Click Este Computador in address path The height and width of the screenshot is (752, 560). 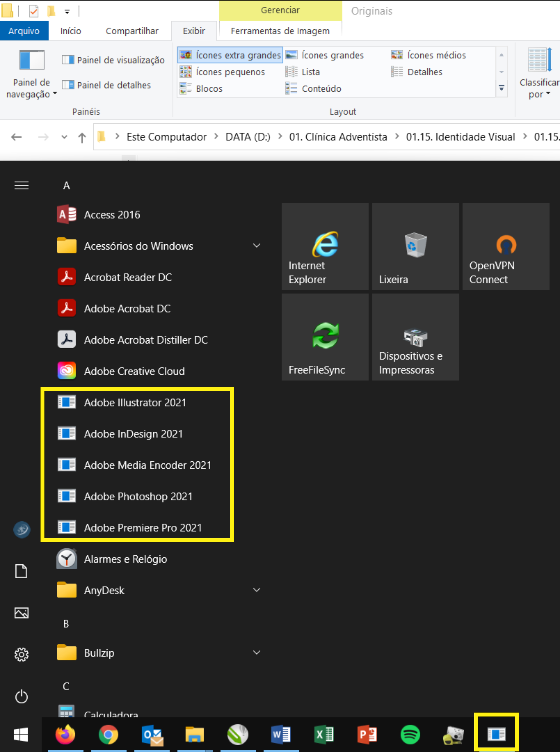(166, 137)
